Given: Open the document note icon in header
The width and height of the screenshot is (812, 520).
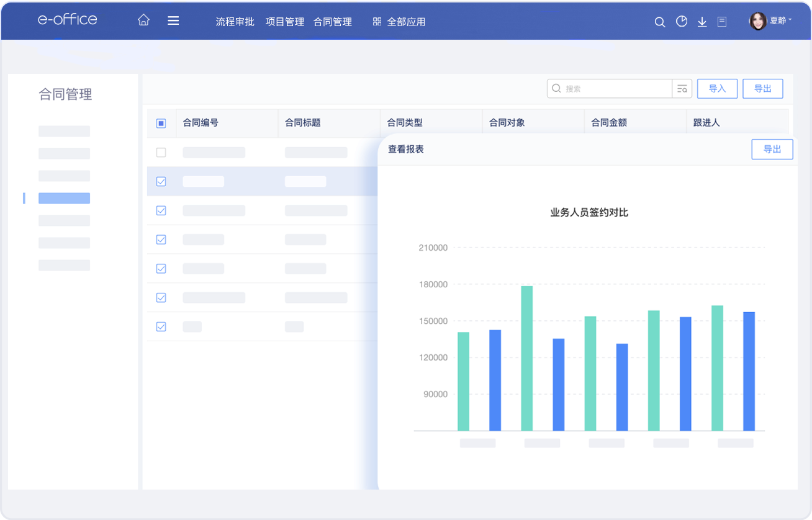Looking at the screenshot, I should (x=722, y=22).
